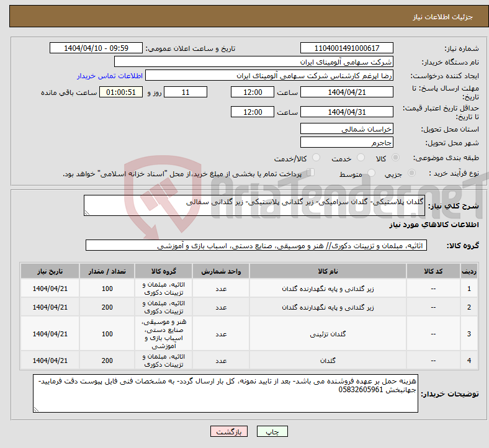Click the تاریخ نیاز column header

[50, 271]
